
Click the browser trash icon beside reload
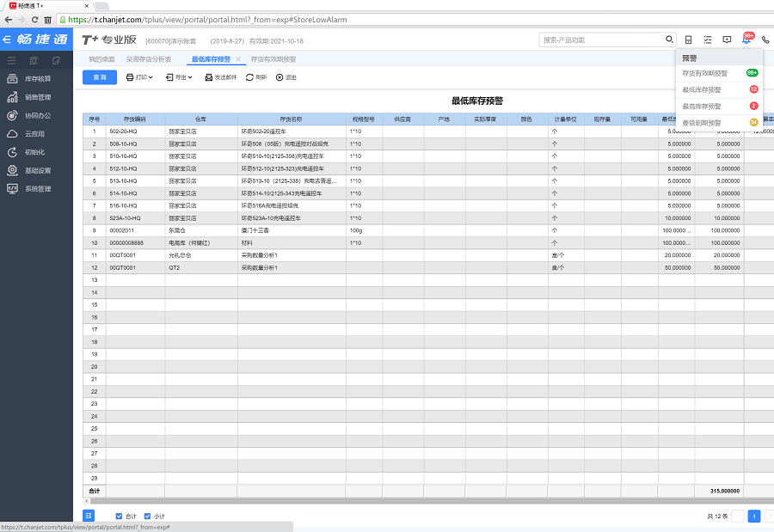(48, 20)
